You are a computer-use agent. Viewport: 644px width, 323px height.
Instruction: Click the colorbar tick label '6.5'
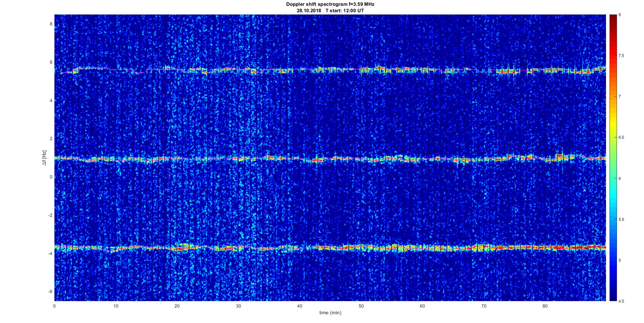click(x=621, y=138)
